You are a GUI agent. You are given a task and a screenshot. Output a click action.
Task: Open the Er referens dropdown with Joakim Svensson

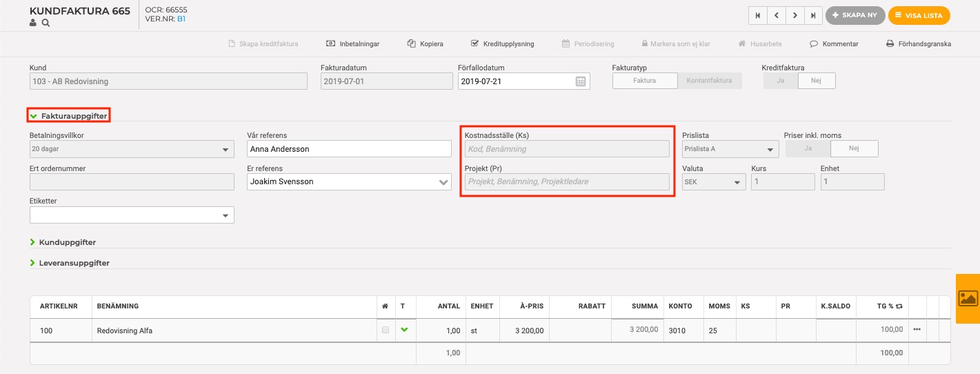tap(349, 181)
